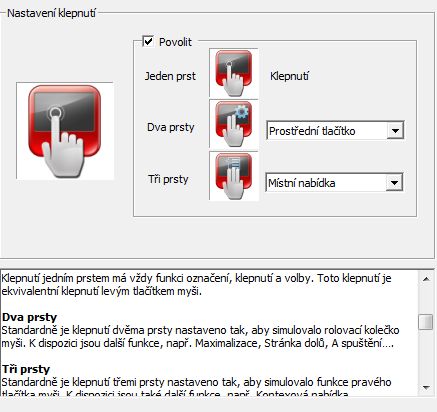
Task: Click the Nastavení klepnutí group title
Action: (52, 13)
